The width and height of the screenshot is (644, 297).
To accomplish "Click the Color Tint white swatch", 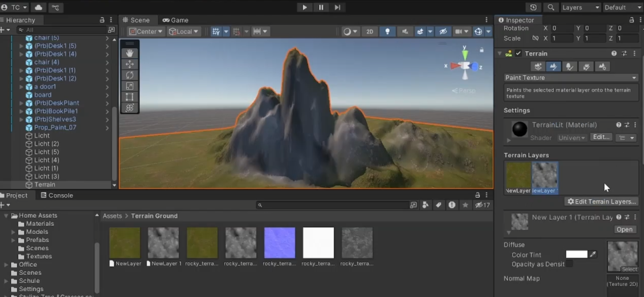I will 576,254.
